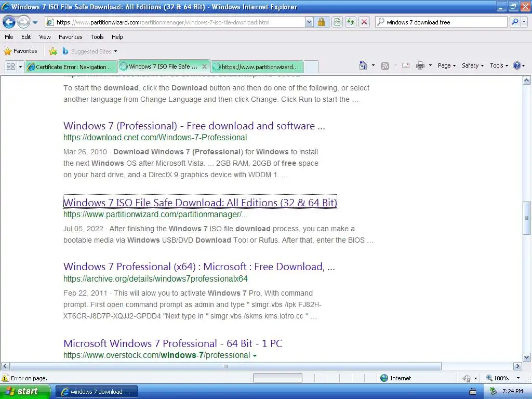The height and width of the screenshot is (399, 532).
Task: Open the Tools command bar menu
Action: click(x=499, y=65)
